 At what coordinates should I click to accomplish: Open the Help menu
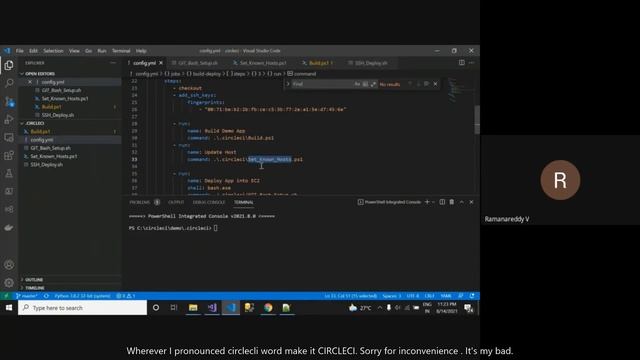coord(141,51)
